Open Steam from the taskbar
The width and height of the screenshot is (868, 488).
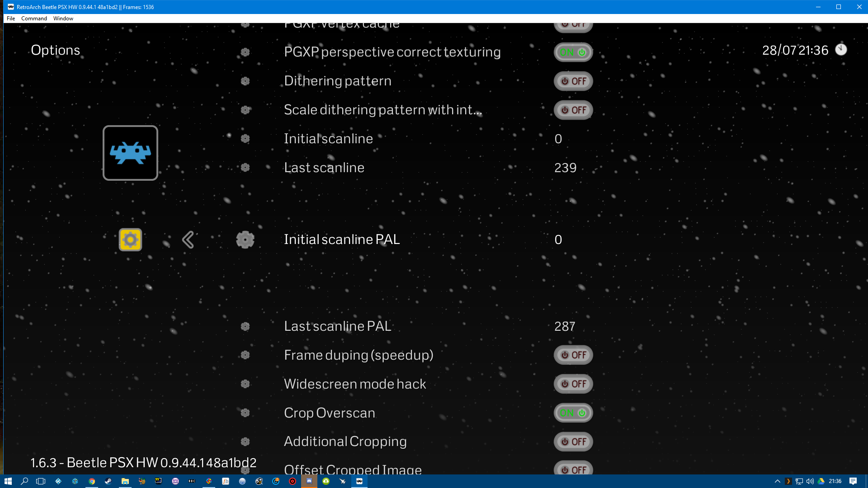point(108,481)
